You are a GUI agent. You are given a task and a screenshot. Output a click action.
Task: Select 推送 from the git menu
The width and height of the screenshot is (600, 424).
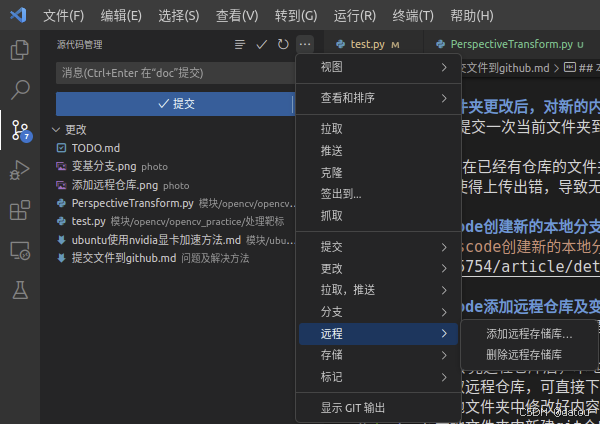(378, 150)
